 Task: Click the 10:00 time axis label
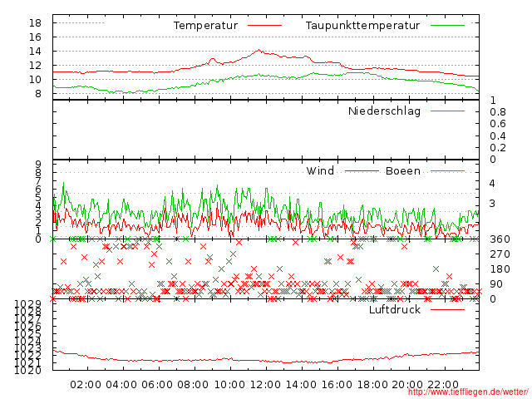229,385
